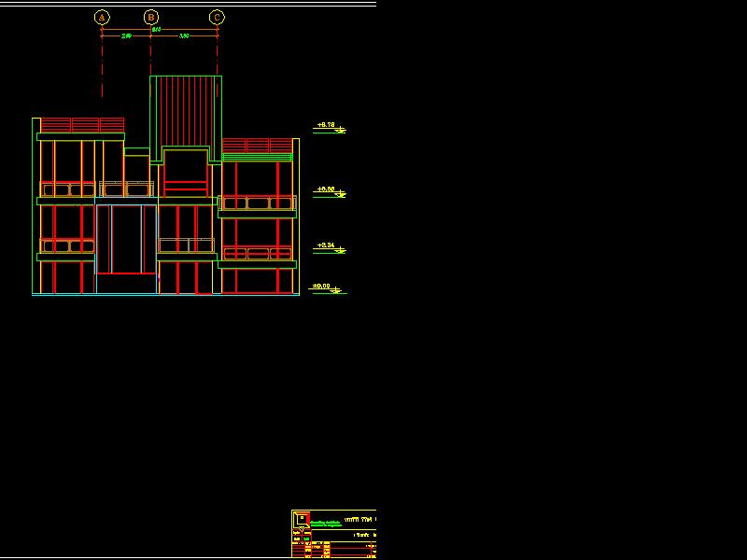The width and height of the screenshot is (747, 560).
Task: Select the cyan ground line under building
Action: (x=165, y=295)
